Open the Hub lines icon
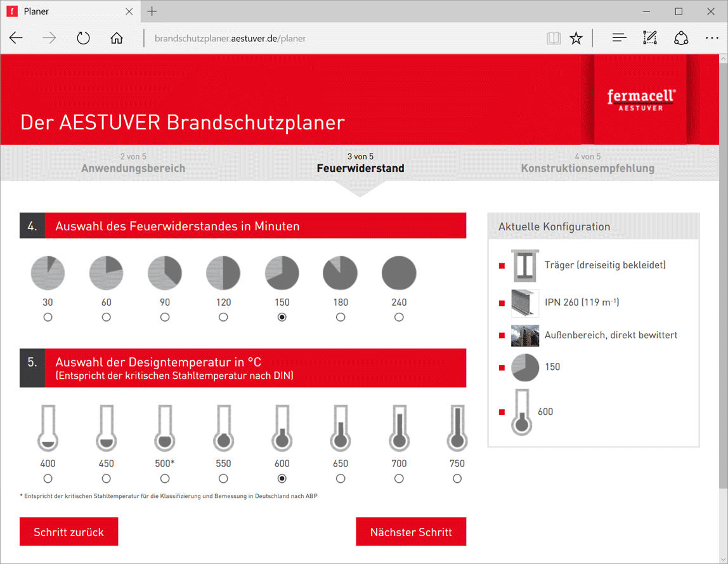The image size is (728, 564). click(x=619, y=38)
